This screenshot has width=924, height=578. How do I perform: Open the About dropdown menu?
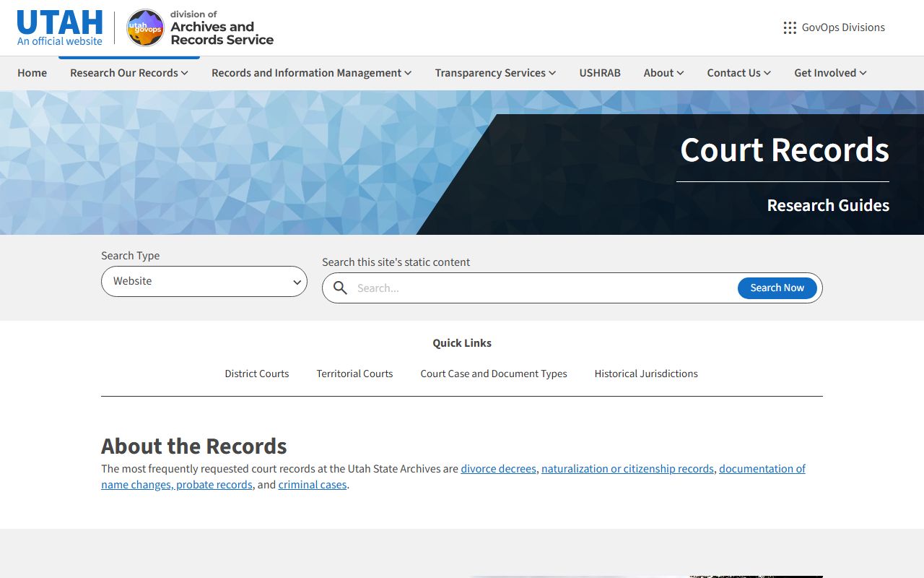(x=663, y=73)
